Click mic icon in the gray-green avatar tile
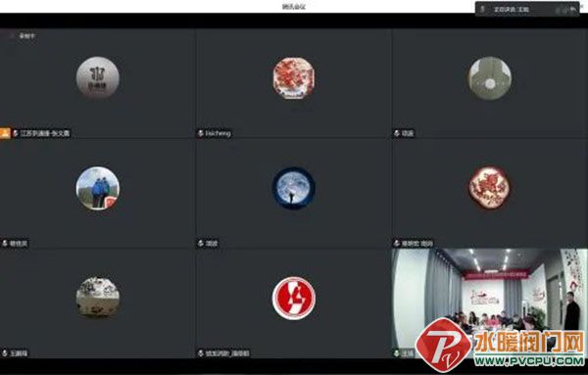 click(397, 133)
